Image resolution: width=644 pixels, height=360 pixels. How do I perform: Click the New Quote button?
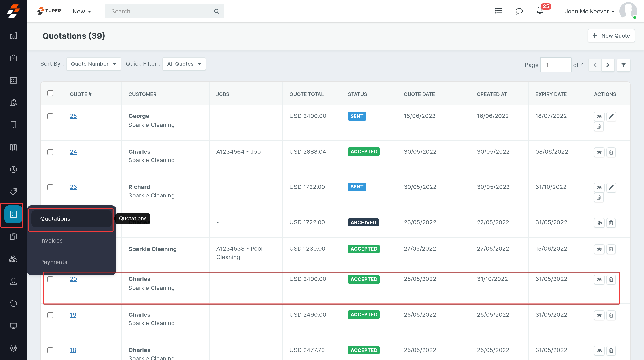point(611,36)
